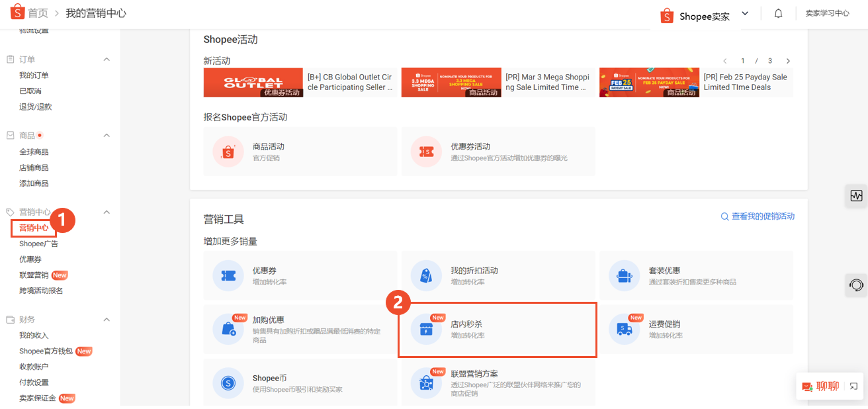Screen dimensions: 868x409
Task: Click the 我的折扣活动 discount tag icon
Action: [427, 275]
